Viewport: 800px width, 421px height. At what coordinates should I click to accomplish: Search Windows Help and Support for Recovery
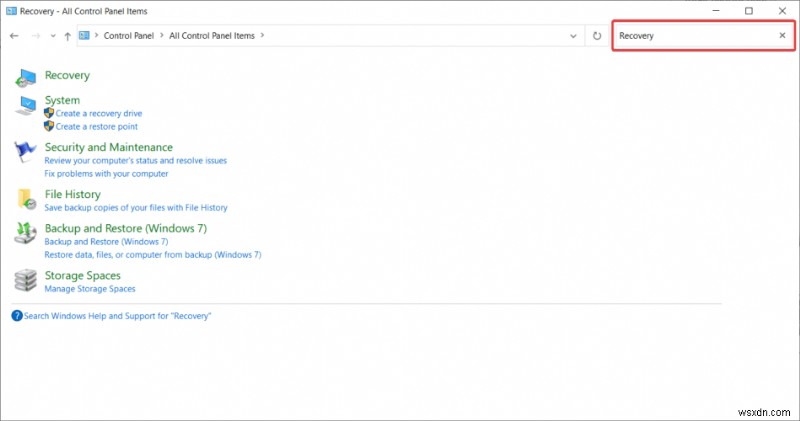(x=117, y=316)
